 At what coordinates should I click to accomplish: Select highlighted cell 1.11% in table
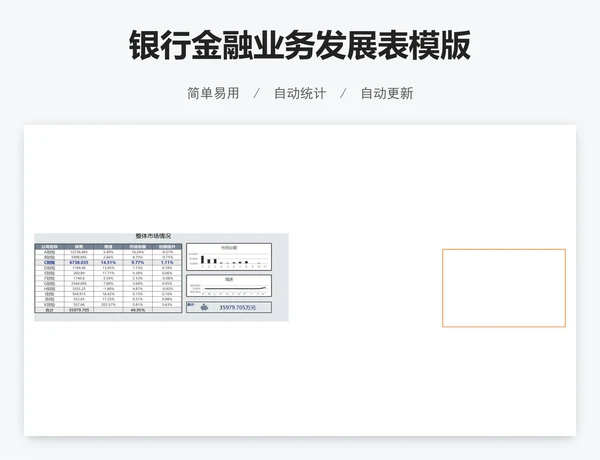pos(167,263)
